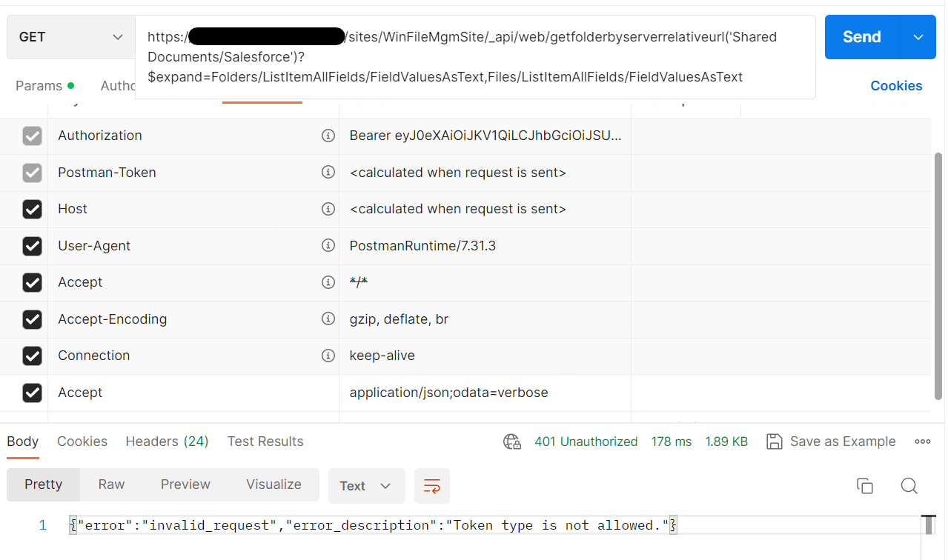Uncheck the User-Agent header checkbox
Image resolution: width=948 pixels, height=560 pixels.
32,246
